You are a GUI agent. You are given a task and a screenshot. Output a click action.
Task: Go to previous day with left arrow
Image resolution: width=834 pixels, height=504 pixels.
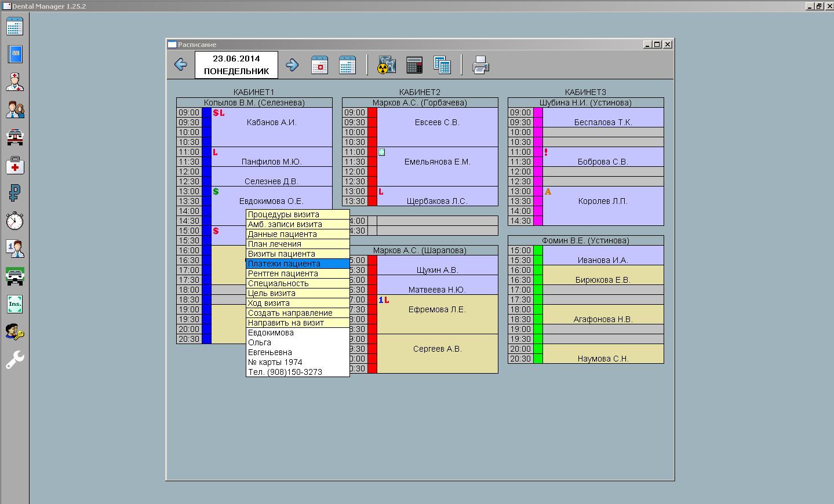pos(181,65)
